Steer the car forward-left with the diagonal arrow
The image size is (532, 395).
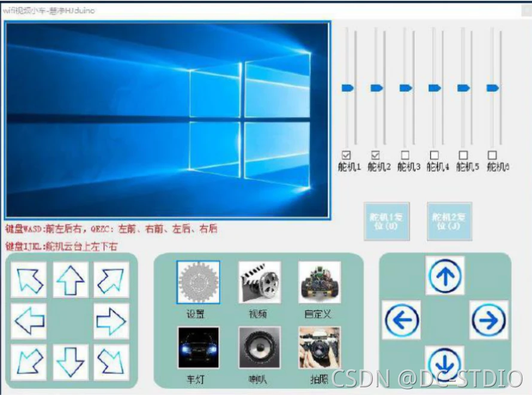tap(29, 280)
